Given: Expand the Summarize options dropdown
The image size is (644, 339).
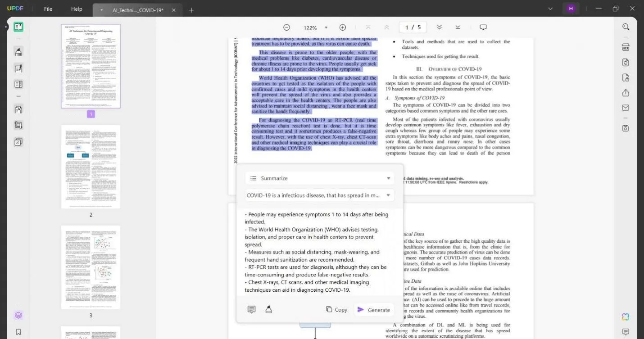Looking at the screenshot, I should (x=388, y=178).
